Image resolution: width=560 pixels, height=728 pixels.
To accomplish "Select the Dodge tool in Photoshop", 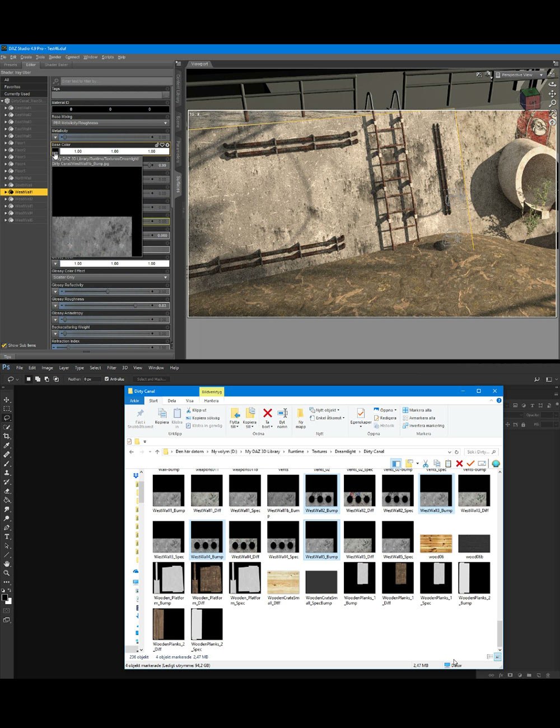I will pos(7,519).
